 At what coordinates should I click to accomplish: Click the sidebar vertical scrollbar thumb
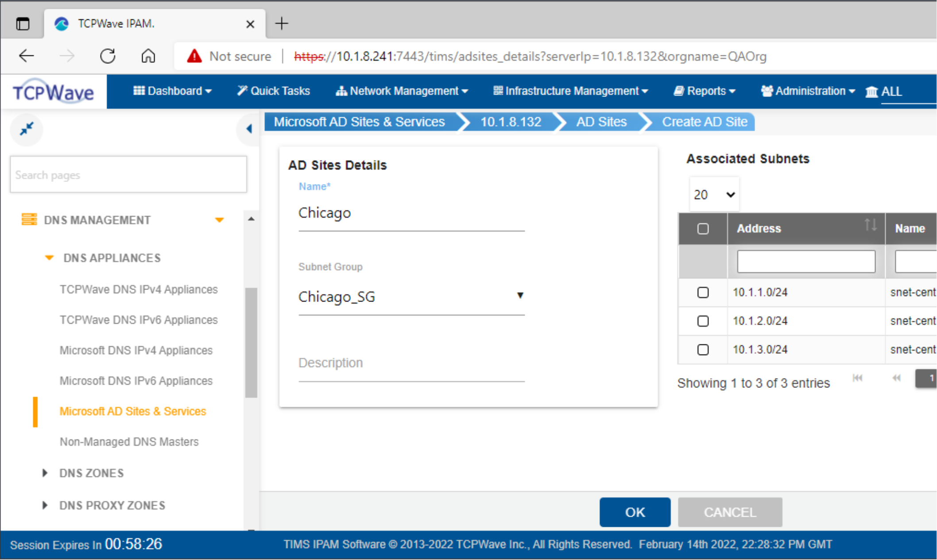pos(251,343)
